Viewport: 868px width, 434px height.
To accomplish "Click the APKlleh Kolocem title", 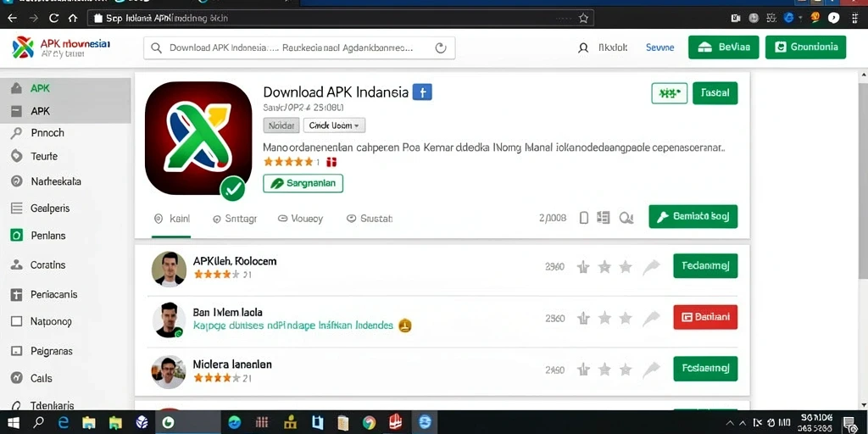I will tap(235, 261).
